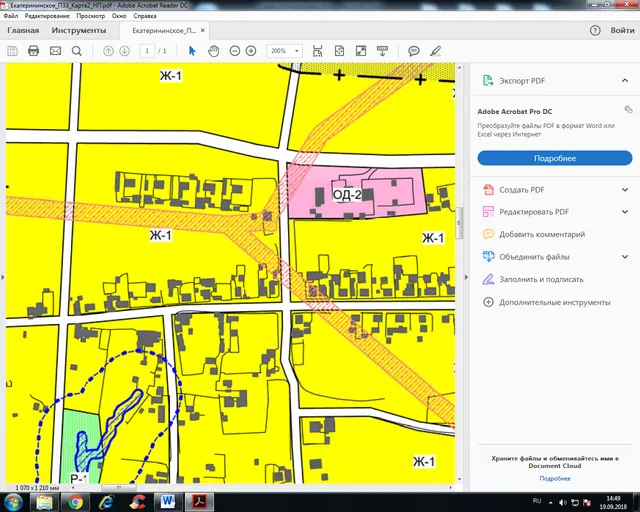Enter full screen view mode icon
The height and width of the screenshot is (512, 640).
click(x=361, y=51)
